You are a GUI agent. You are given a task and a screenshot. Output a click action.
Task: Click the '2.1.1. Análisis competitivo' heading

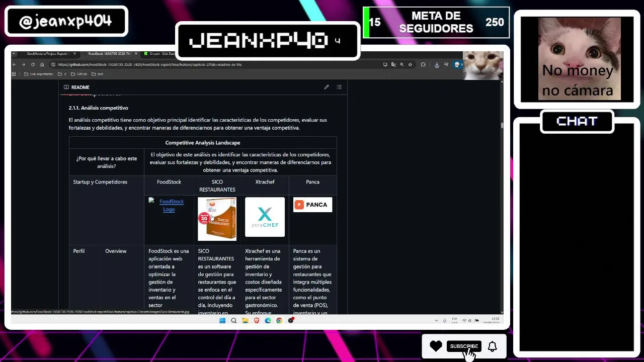click(99, 108)
